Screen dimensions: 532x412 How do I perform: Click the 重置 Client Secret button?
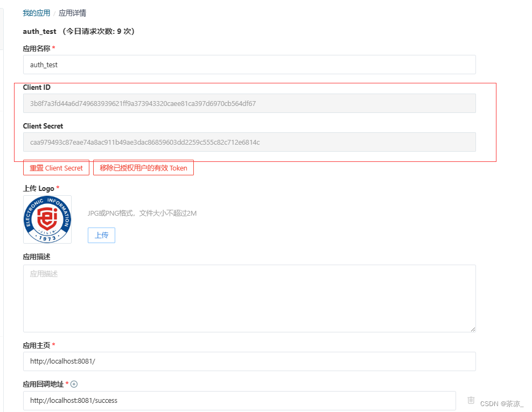click(56, 167)
